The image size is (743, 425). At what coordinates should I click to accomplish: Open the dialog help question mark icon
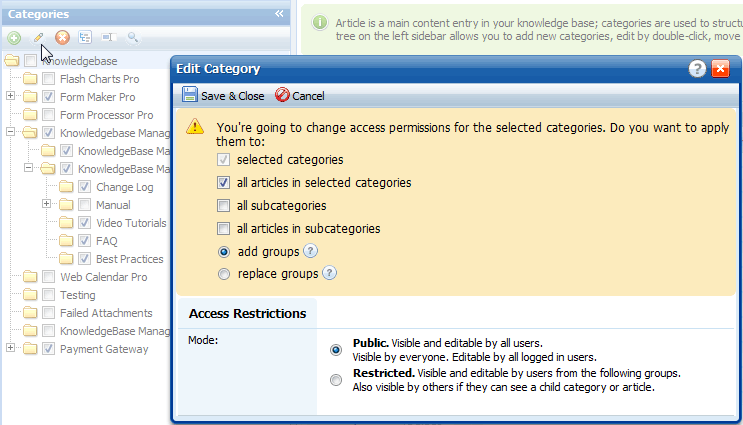click(697, 69)
